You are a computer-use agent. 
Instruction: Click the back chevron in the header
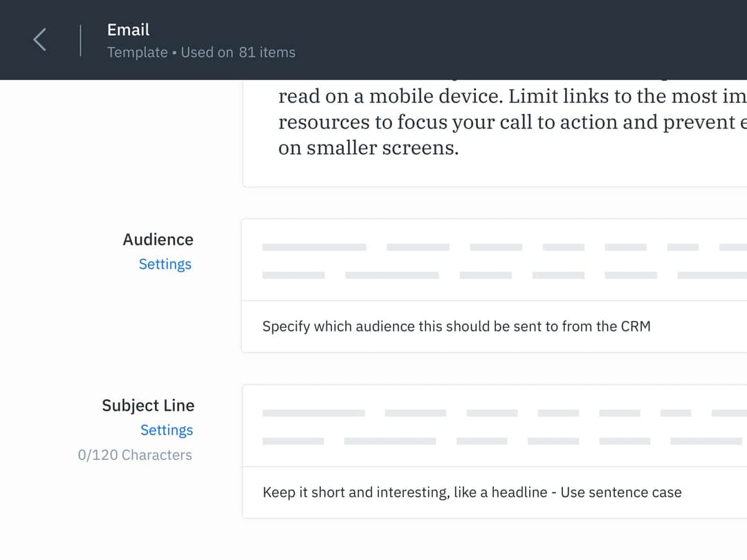[39, 39]
